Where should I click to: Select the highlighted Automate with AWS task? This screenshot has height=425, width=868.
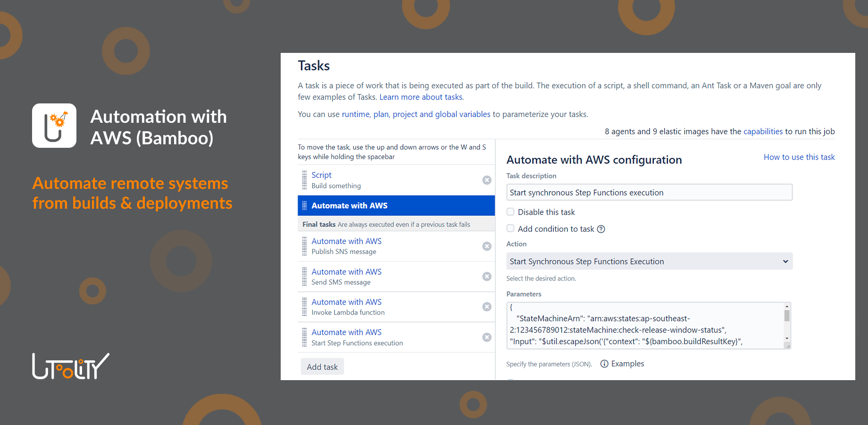point(396,205)
